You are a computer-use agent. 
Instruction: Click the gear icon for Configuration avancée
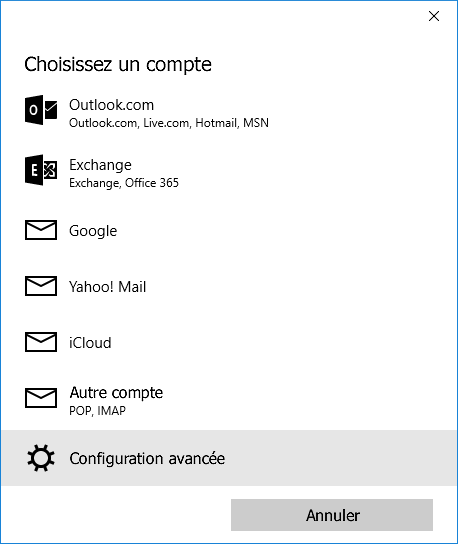(x=41, y=458)
